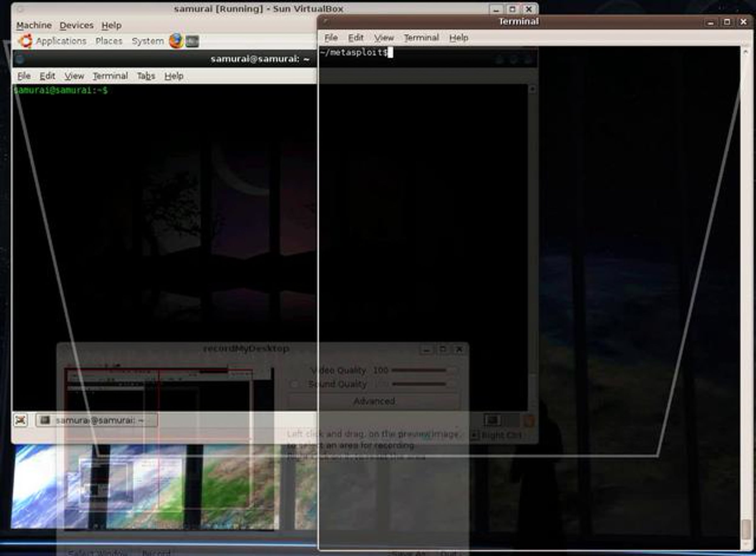Click the samurai@samurai taskbar button
This screenshot has width=756, height=556.
click(96, 420)
